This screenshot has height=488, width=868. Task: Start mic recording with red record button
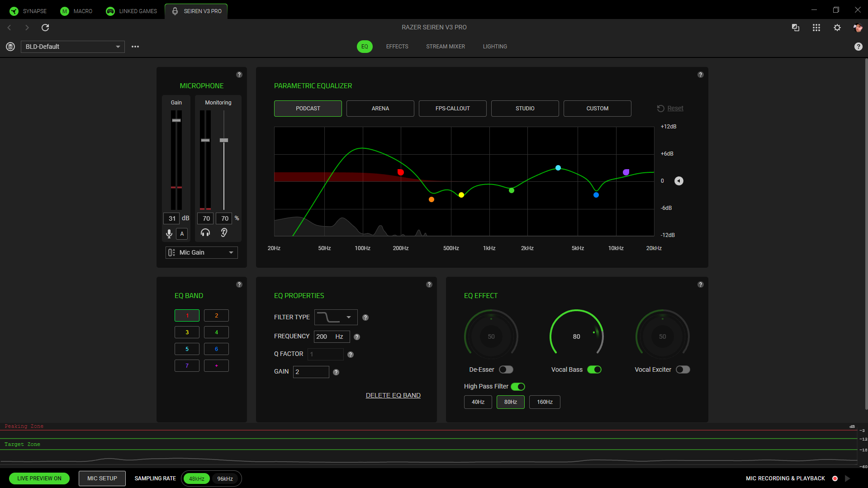835,479
